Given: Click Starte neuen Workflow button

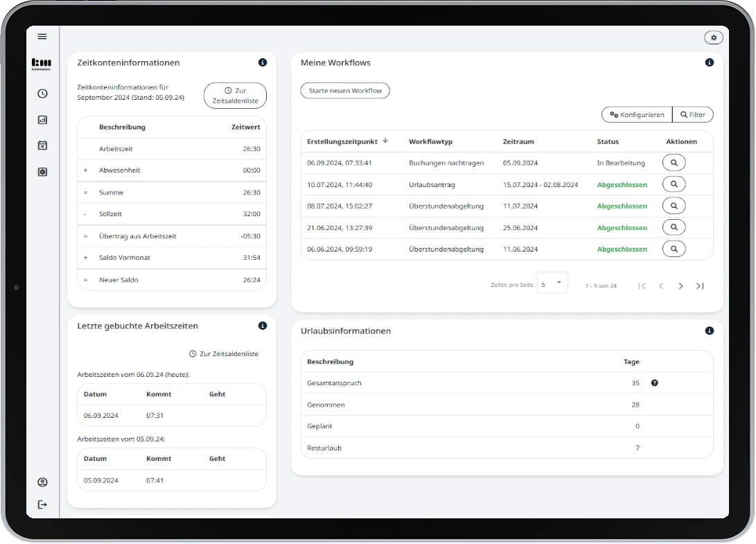Looking at the screenshot, I should pos(345,91).
